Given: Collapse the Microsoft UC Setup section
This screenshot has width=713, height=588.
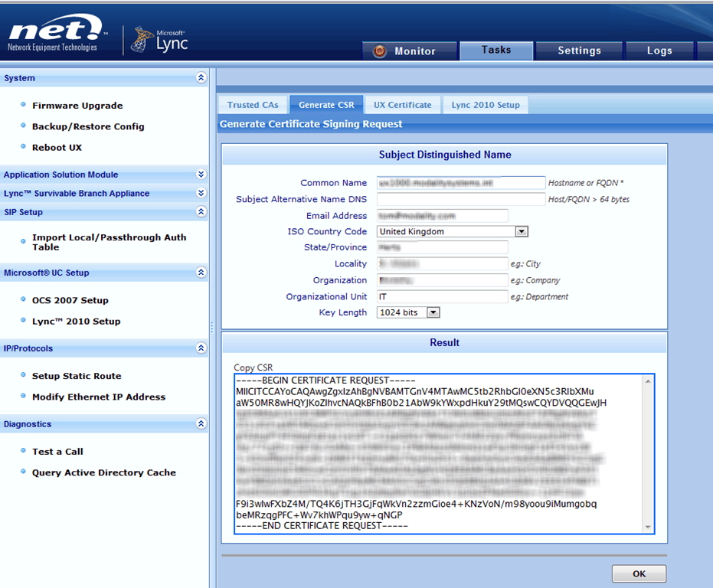Looking at the screenshot, I should coord(201,273).
